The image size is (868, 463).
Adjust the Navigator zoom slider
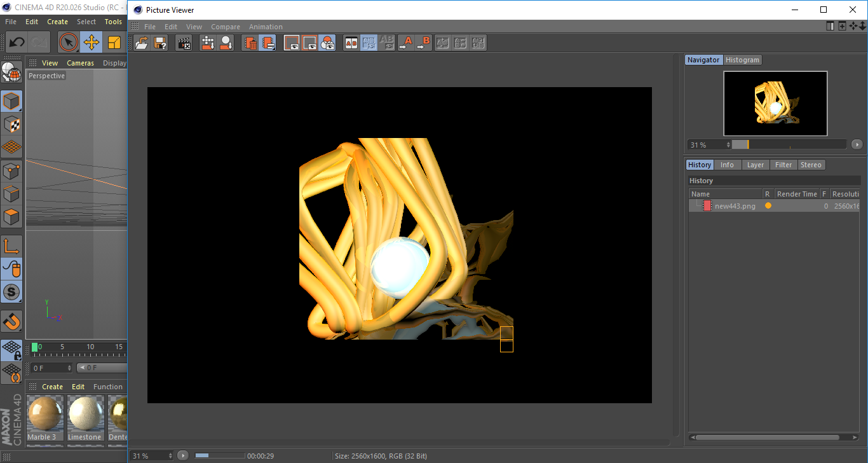click(789, 144)
